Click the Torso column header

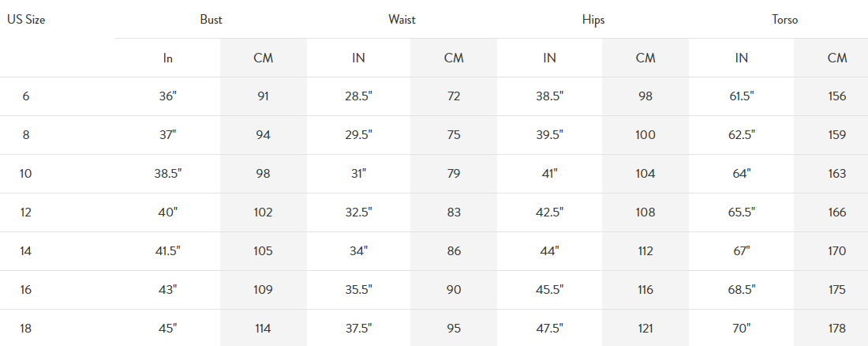point(785,20)
